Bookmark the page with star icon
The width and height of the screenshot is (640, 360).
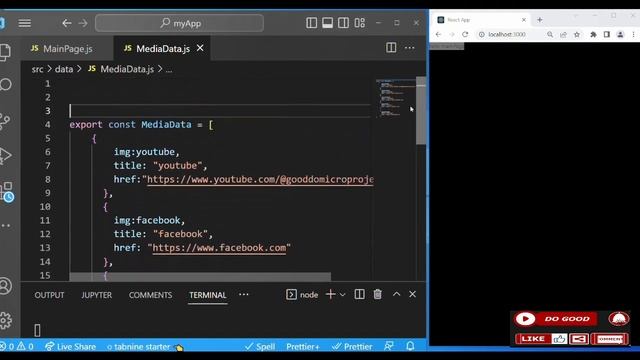[577, 35]
